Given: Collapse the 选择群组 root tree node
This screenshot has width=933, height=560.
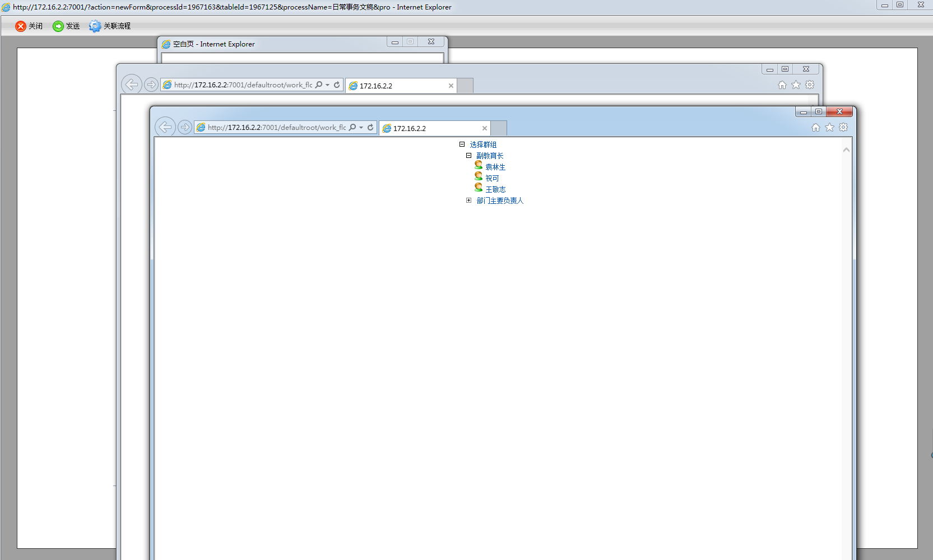Looking at the screenshot, I should click(x=462, y=144).
